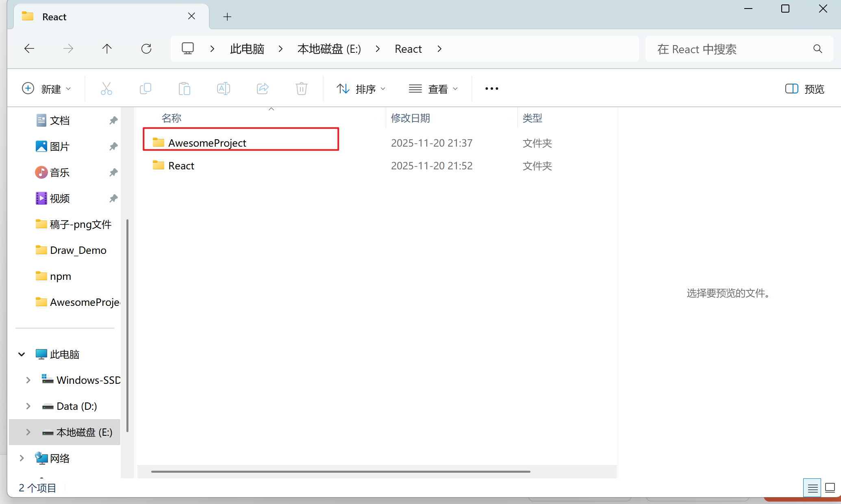Open the 新建 new item menu
The width and height of the screenshot is (841, 504).
[46, 89]
